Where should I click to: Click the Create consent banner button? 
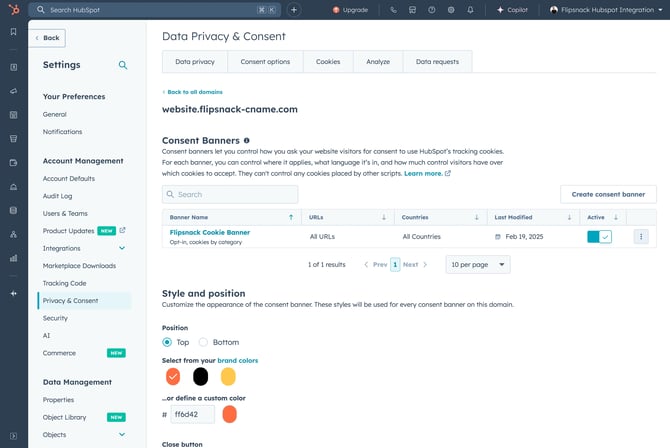[x=608, y=194]
